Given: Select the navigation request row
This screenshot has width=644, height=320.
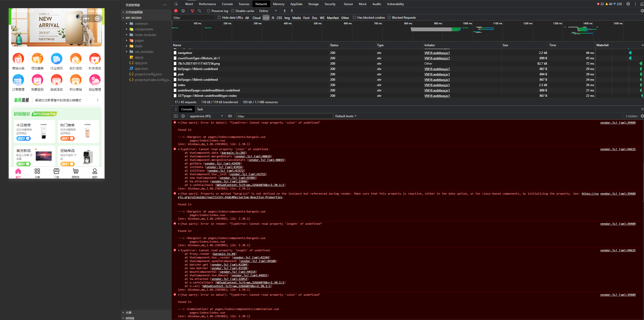Looking at the screenshot, I should click(x=185, y=53).
